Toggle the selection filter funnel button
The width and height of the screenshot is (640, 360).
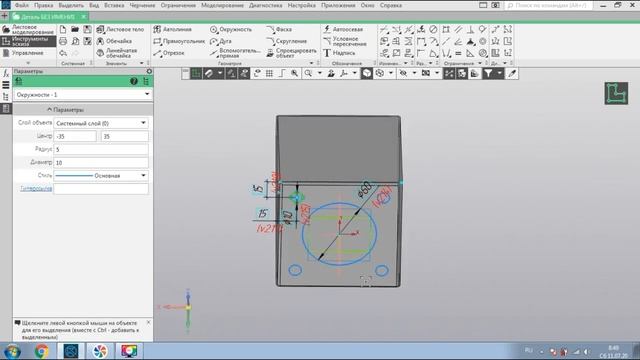(x=488, y=73)
